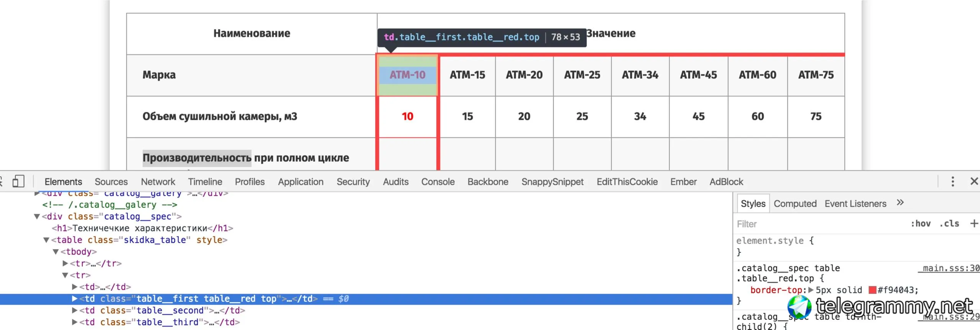Add a new style rule with plus icon
The height and width of the screenshot is (330, 980).
coord(974,224)
